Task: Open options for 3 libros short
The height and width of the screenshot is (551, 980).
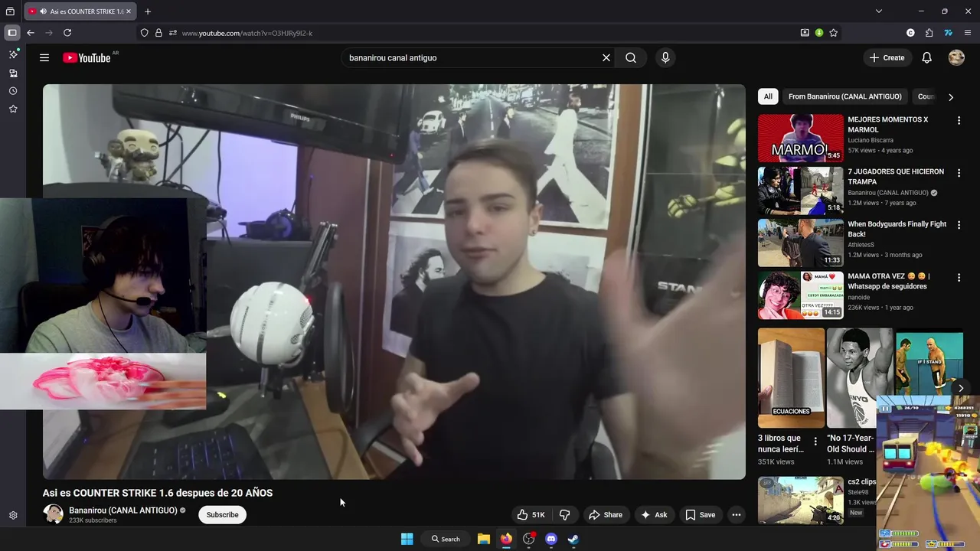Action: 815,442
